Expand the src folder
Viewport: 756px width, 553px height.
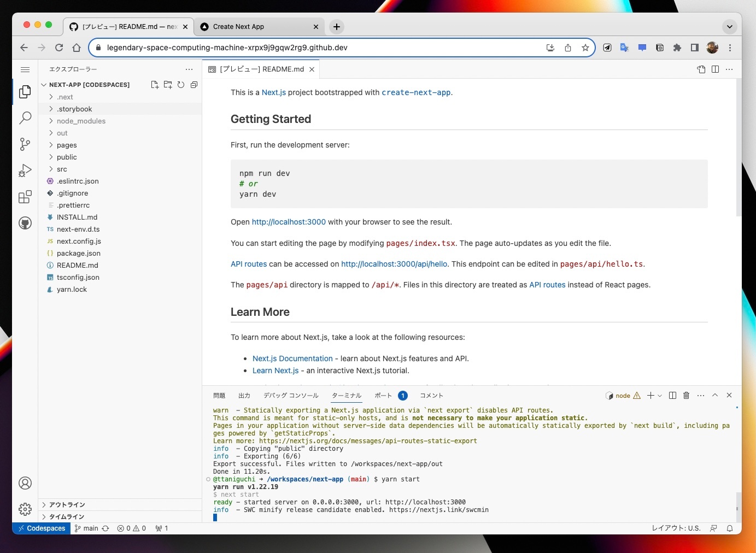(120, 169)
